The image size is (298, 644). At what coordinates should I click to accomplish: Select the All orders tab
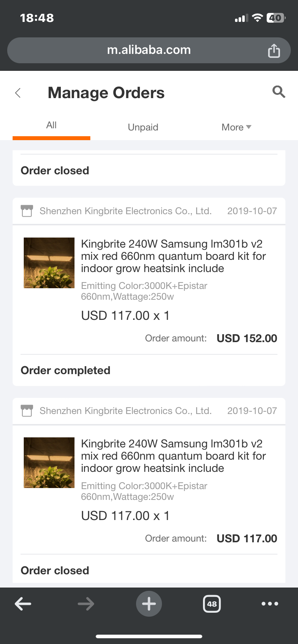pyautogui.click(x=51, y=125)
